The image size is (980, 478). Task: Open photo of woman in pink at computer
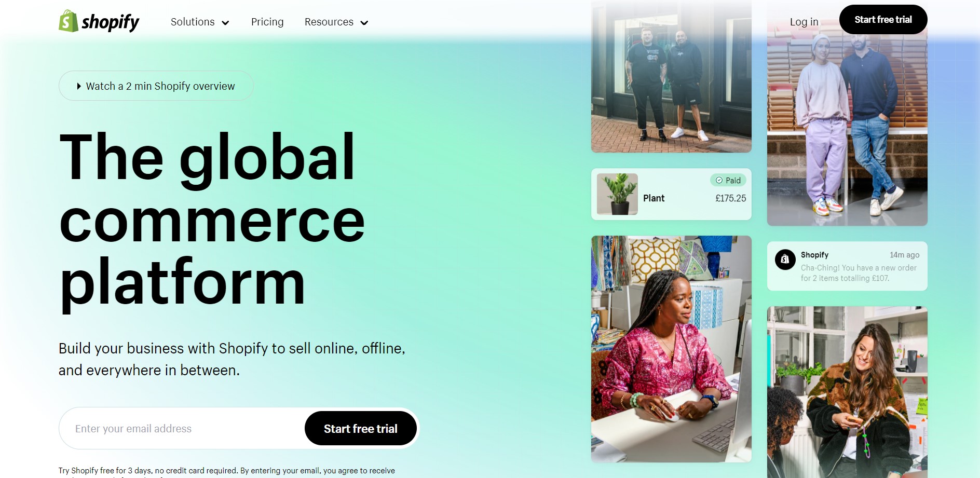pyautogui.click(x=671, y=349)
